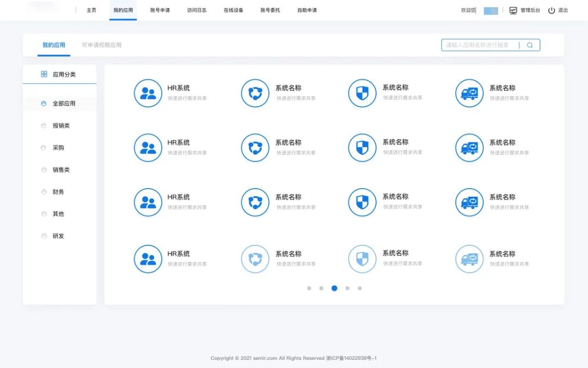Screen dimensions: 588x368
Task: Open HR系统 icon beside the faded app icons
Action: coord(148,259)
